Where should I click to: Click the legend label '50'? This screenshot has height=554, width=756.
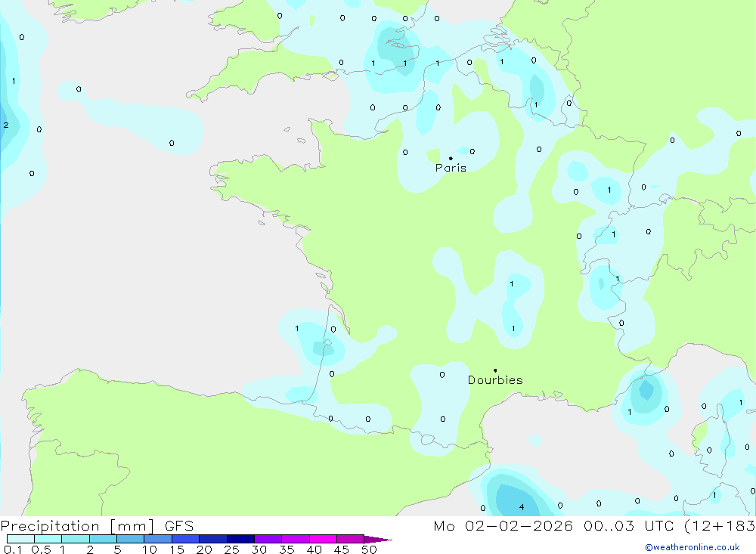[369, 549]
